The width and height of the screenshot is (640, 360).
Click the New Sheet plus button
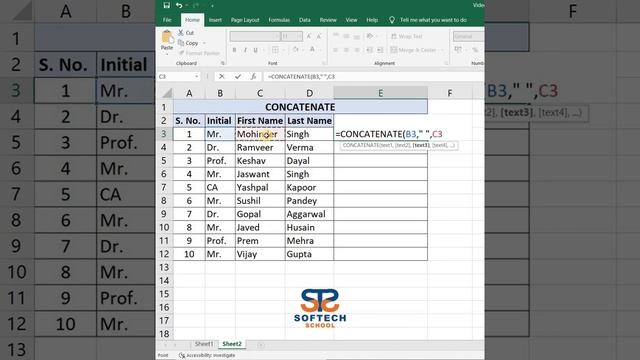point(260,345)
